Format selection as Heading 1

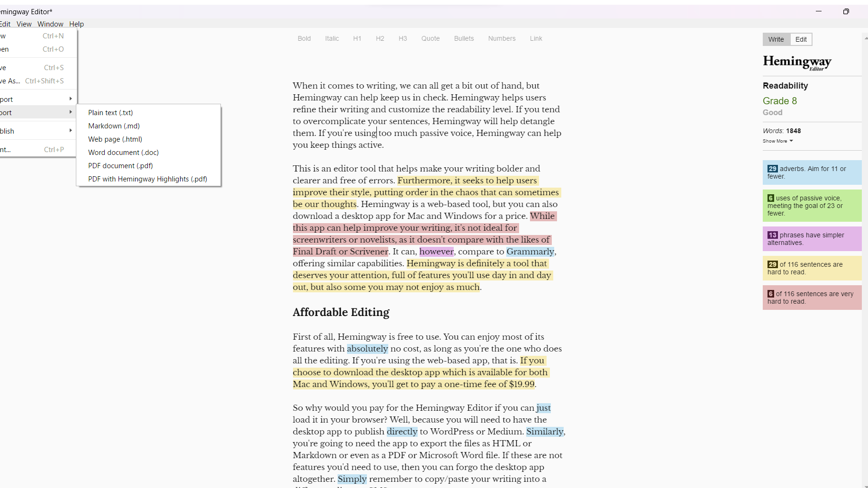pyautogui.click(x=357, y=38)
